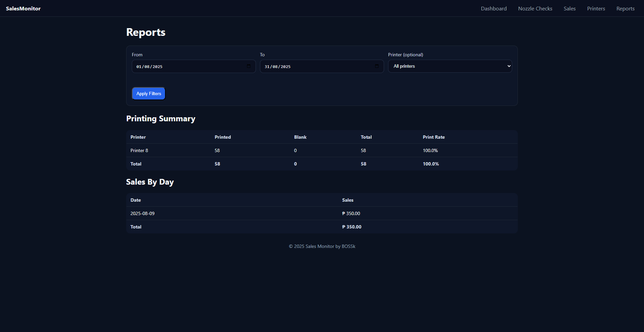Go to the Dashboard page
This screenshot has height=332, width=644.
coord(493,9)
